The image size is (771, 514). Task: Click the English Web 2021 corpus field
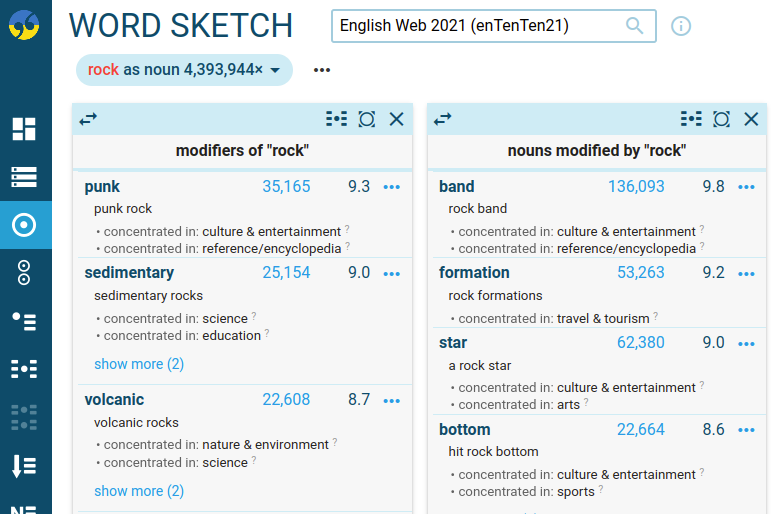coord(480,26)
